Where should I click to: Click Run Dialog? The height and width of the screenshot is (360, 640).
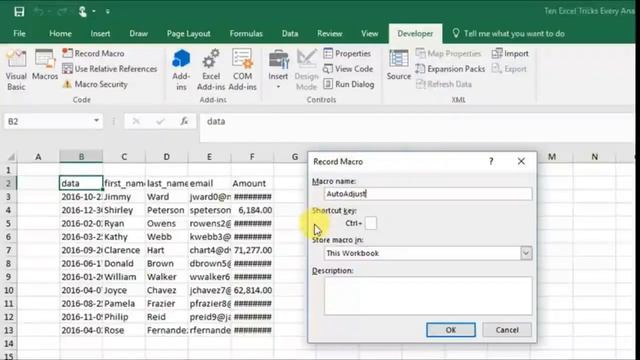[x=349, y=84]
